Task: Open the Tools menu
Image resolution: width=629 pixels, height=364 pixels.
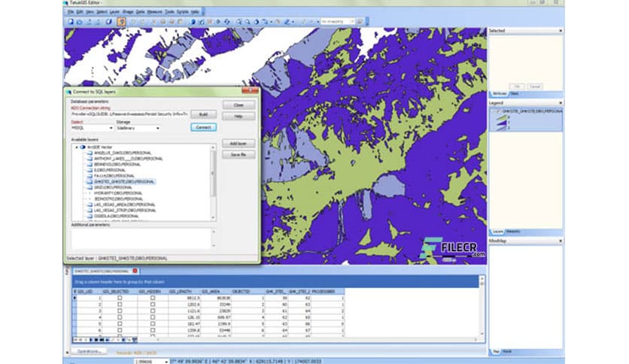Action: tap(169, 12)
